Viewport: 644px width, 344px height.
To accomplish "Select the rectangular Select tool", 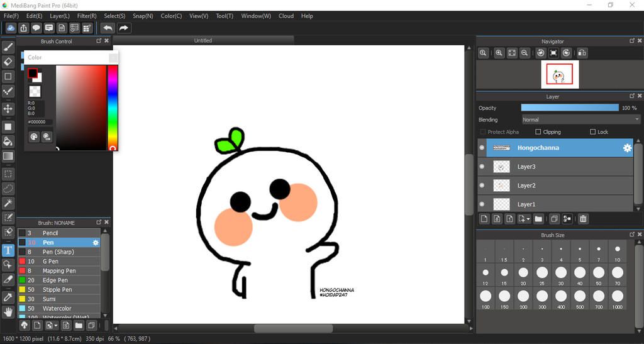I will pyautogui.click(x=8, y=174).
